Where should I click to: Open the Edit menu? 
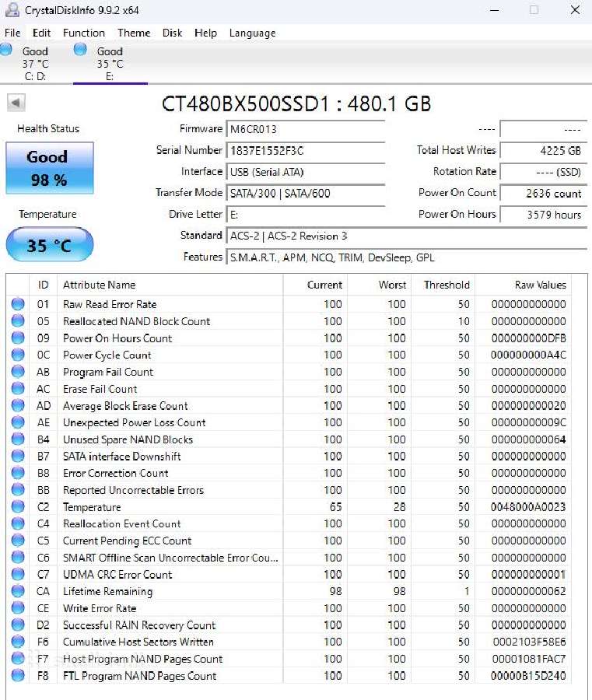41,33
